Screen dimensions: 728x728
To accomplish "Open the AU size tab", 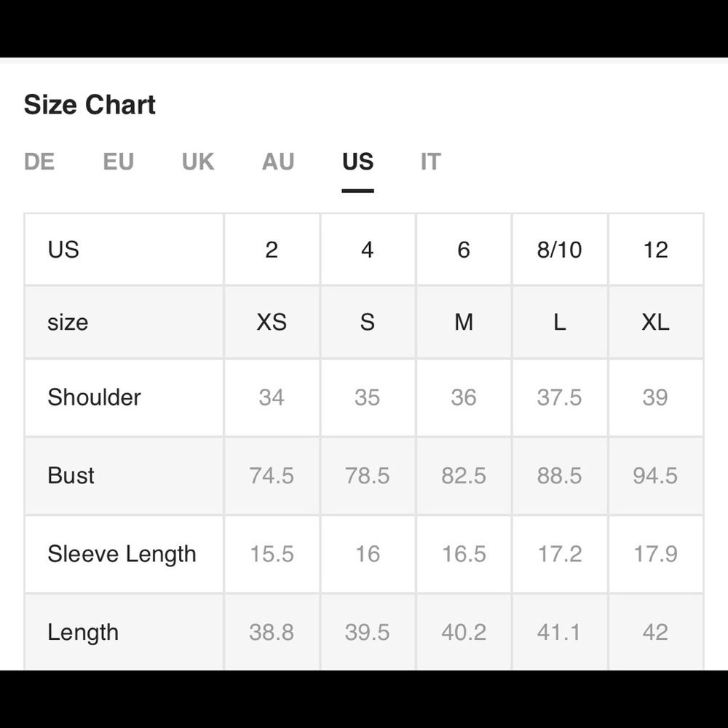I will 278,162.
